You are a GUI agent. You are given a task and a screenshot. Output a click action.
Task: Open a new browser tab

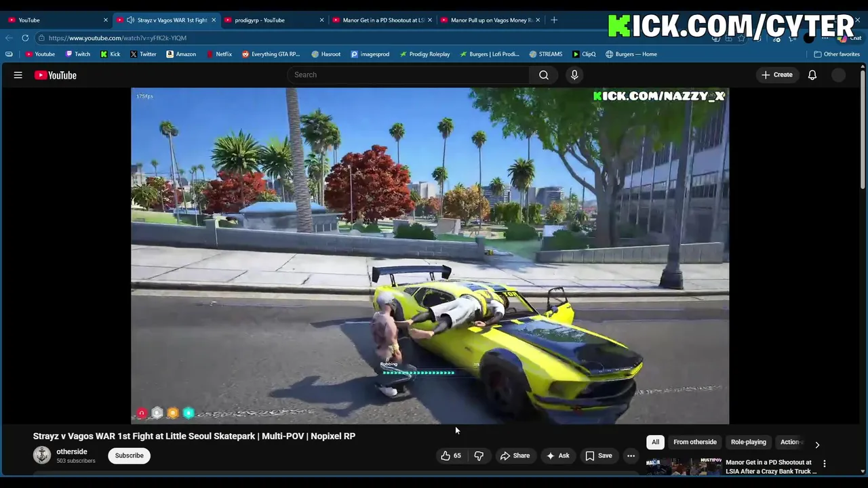pos(554,20)
